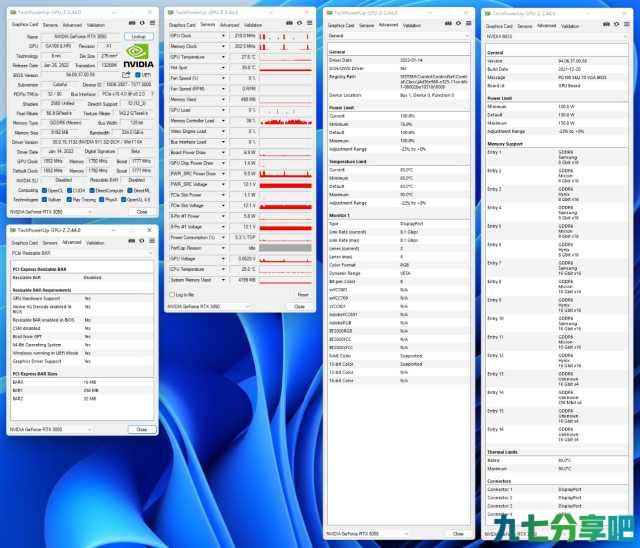Toggle the UEFI checkbox
The width and height of the screenshot is (640, 548).
click(x=138, y=75)
